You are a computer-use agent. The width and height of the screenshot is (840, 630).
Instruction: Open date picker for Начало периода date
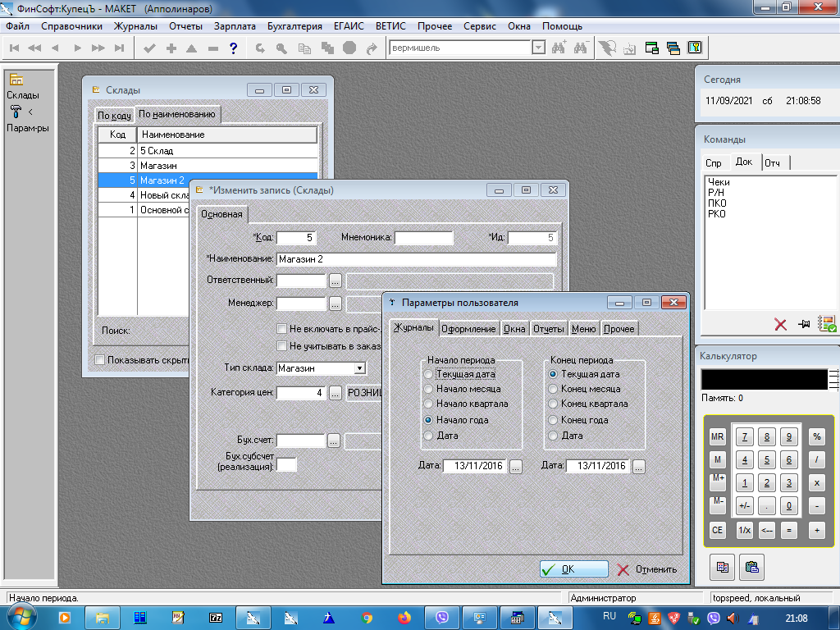(515, 467)
